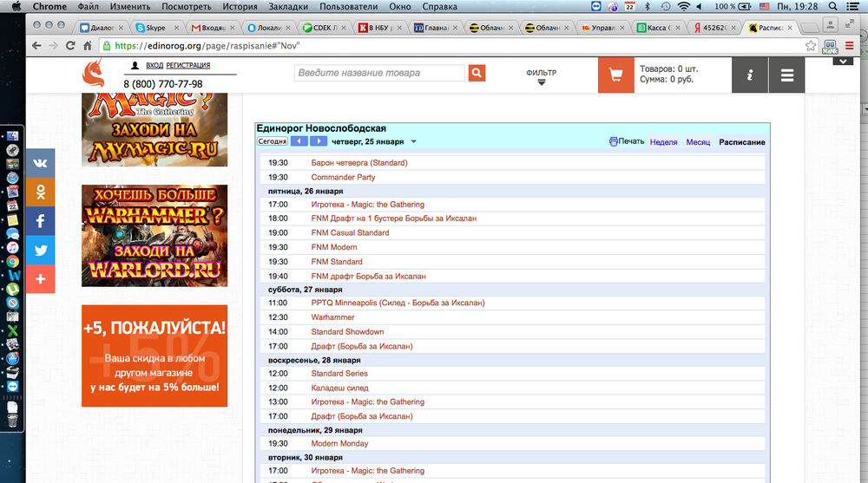Open date picker arrow next to четверг, 25 января
This screenshot has height=483, width=868.
[414, 141]
